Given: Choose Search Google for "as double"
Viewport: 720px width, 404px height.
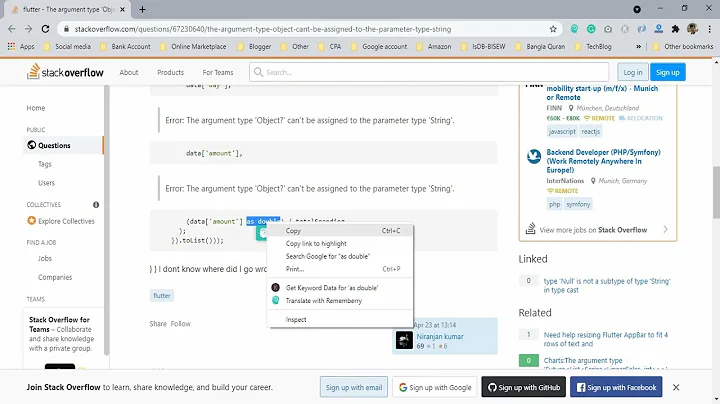Looking at the screenshot, I should (x=340, y=256).
